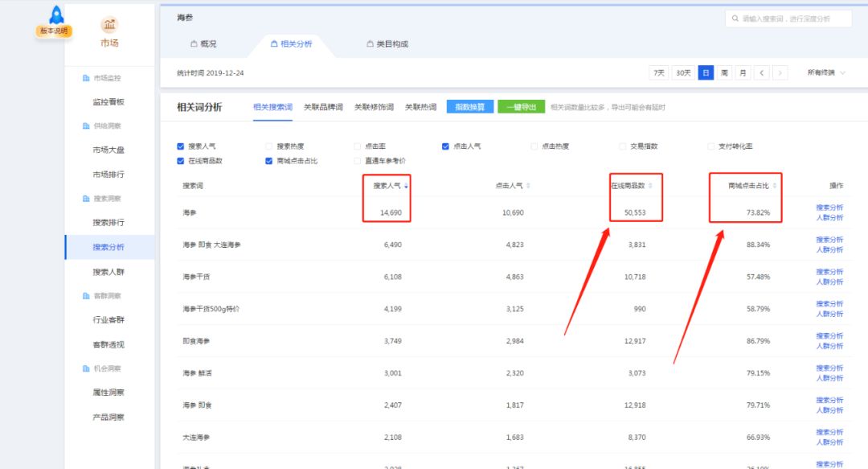This screenshot has height=469, width=868.
Task: Click the keyword search input field
Action: [x=788, y=19]
